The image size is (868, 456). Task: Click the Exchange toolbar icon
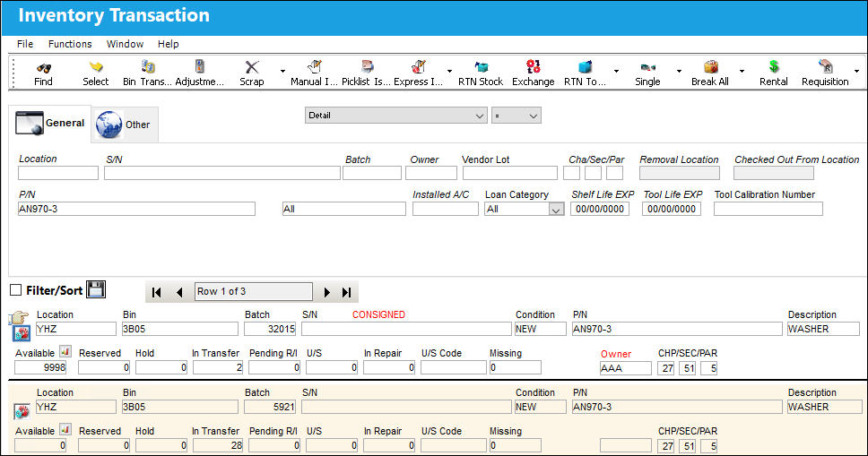(x=534, y=67)
